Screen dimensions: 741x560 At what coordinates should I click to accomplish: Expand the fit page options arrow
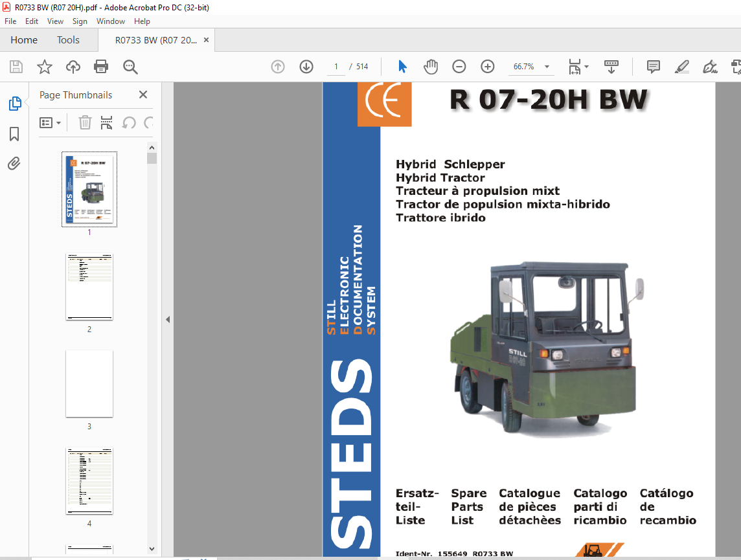tap(586, 67)
